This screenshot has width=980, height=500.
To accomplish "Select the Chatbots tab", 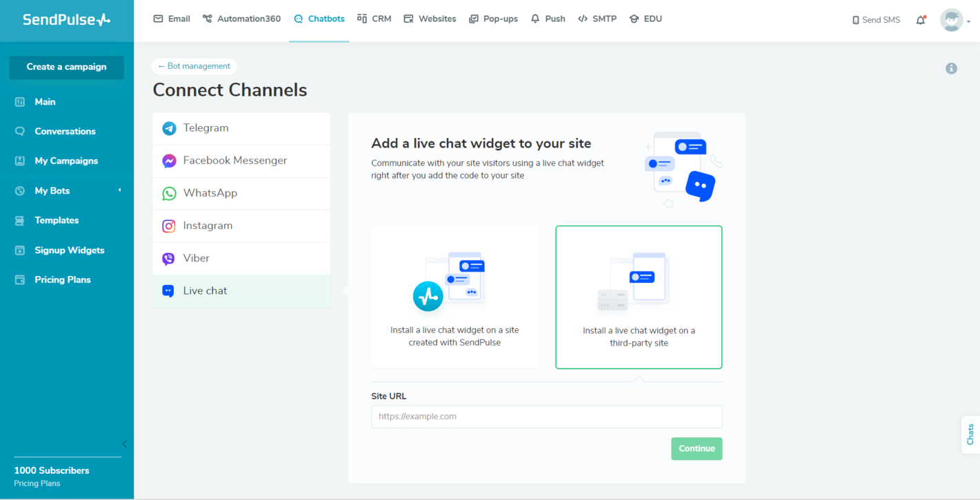I will (x=319, y=19).
